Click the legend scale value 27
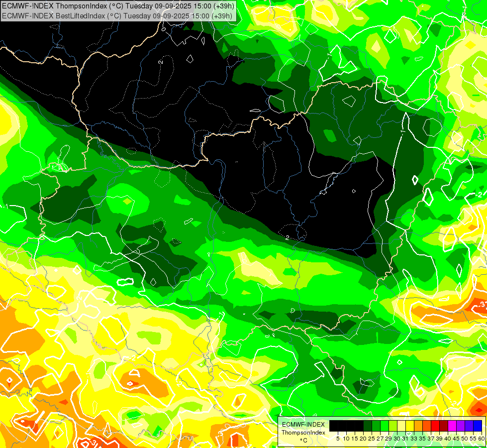This screenshot has height=448, width=487. click(x=380, y=439)
